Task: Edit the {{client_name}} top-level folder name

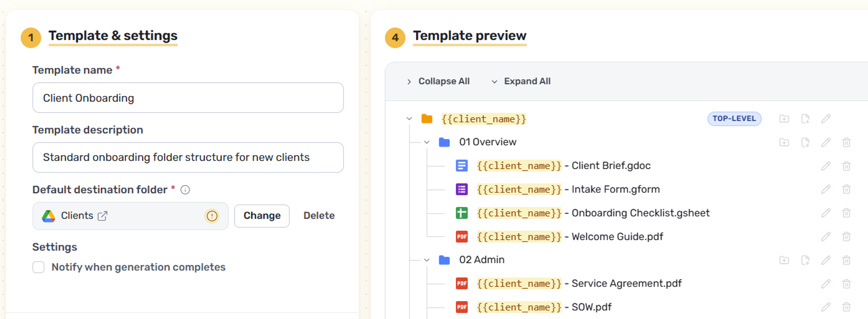Action: pos(826,119)
